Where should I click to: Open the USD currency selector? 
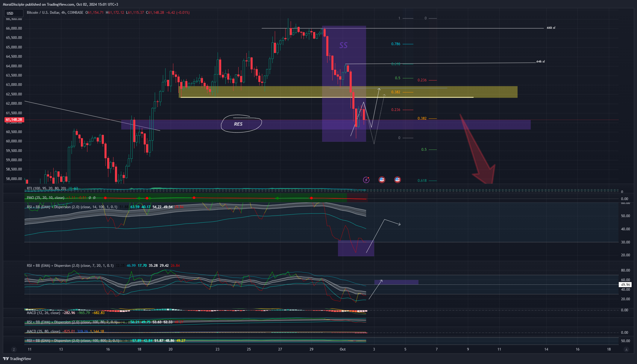pyautogui.click(x=13, y=13)
